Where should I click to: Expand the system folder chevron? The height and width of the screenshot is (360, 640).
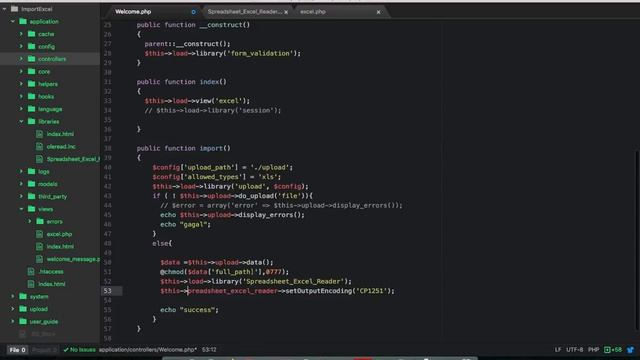coord(13,296)
